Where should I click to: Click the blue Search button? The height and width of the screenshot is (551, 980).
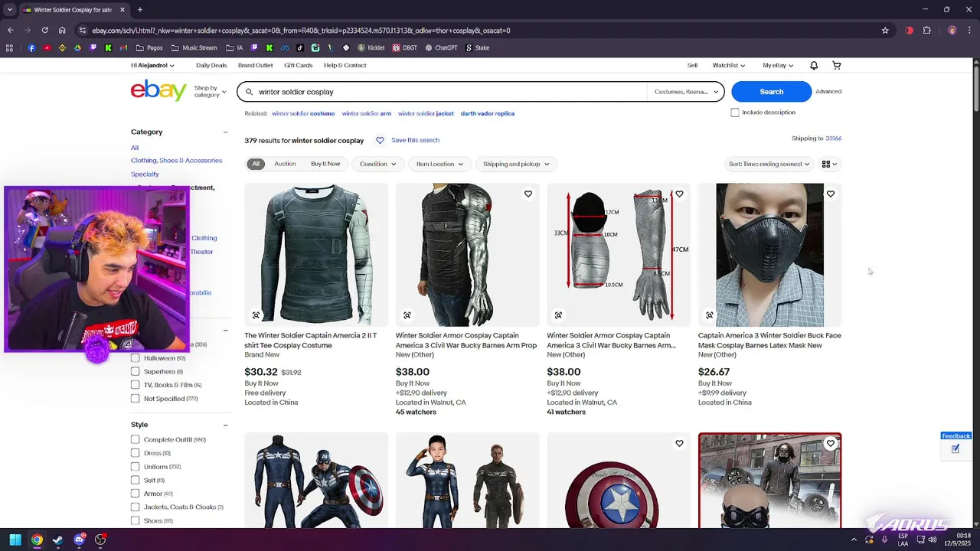pos(771,92)
